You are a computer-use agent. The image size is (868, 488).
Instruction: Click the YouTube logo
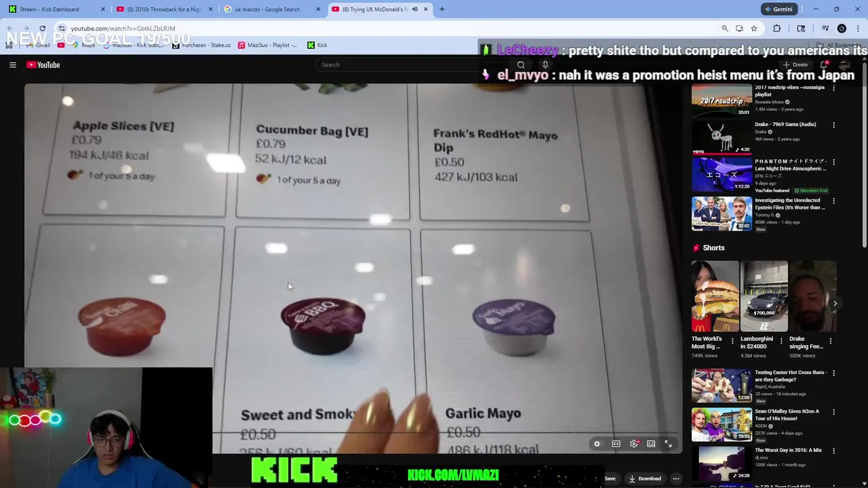click(43, 65)
